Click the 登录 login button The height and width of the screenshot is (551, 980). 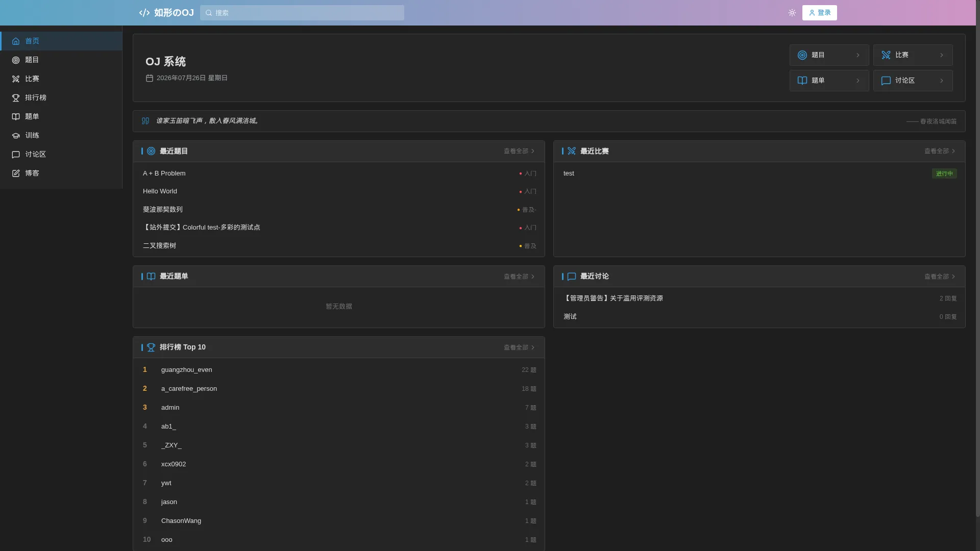(x=819, y=13)
